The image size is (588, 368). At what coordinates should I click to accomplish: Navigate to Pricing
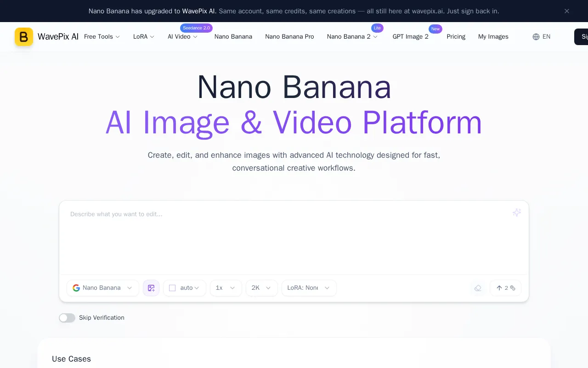[x=456, y=37]
